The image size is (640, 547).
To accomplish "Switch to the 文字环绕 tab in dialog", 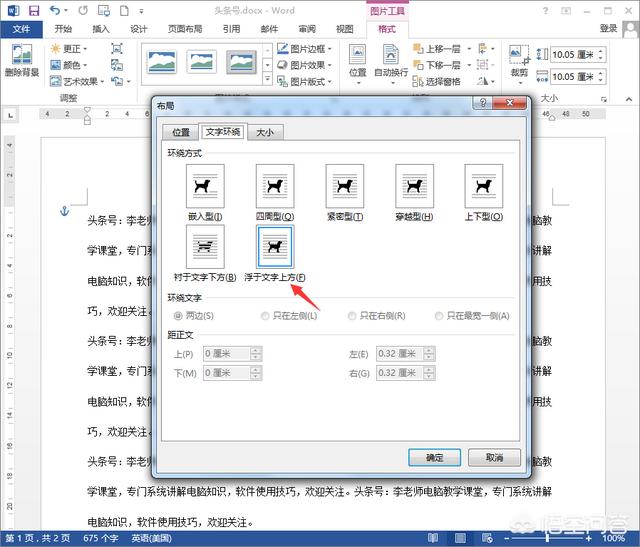I will pos(223,131).
